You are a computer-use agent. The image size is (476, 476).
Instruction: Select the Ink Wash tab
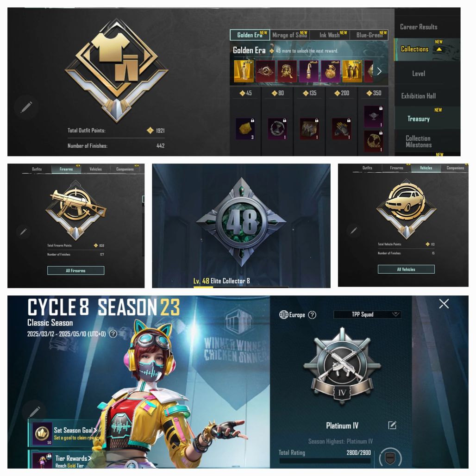pos(330,35)
